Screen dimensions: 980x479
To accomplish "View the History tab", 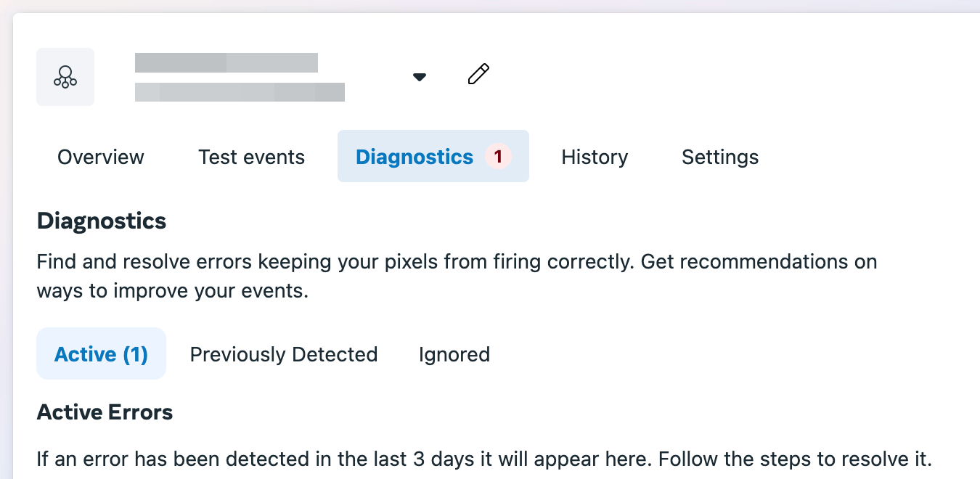I will pyautogui.click(x=594, y=156).
